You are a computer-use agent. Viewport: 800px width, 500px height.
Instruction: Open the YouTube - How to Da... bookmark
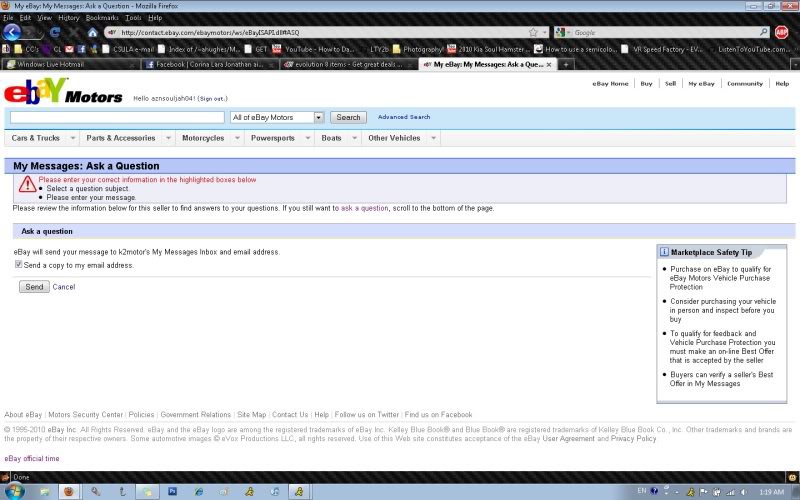313,49
